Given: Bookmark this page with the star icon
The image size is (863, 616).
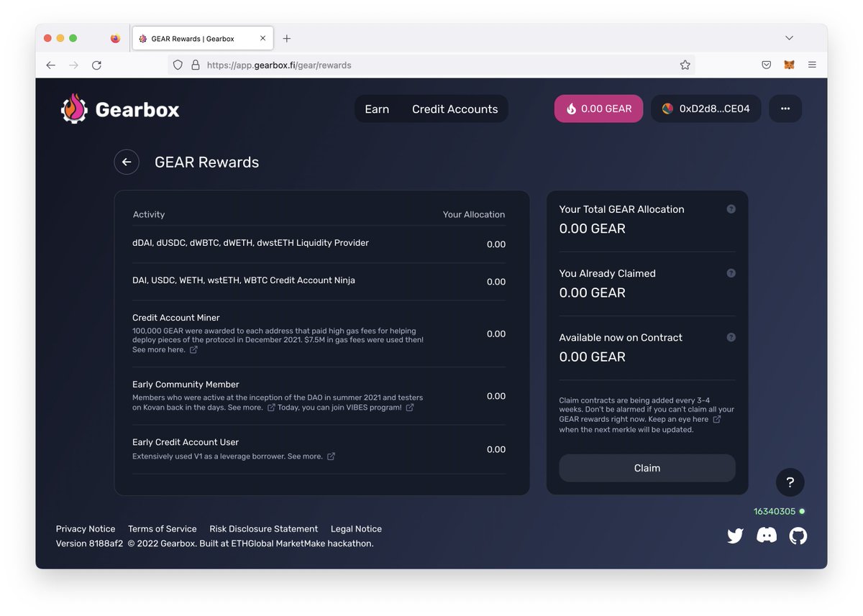Looking at the screenshot, I should [685, 65].
